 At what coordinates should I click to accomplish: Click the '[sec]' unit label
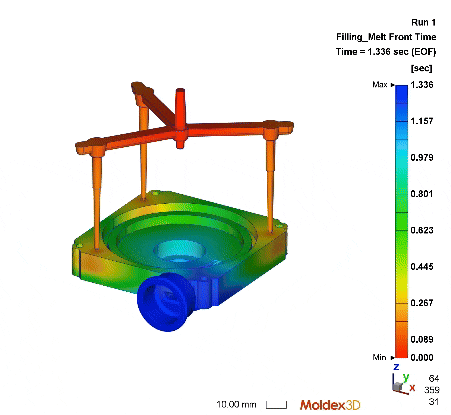click(x=421, y=68)
